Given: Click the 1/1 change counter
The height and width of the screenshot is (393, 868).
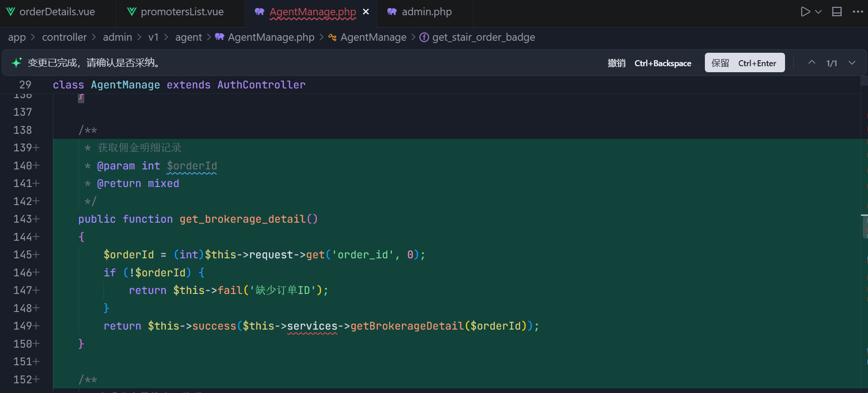Looking at the screenshot, I should 832,63.
